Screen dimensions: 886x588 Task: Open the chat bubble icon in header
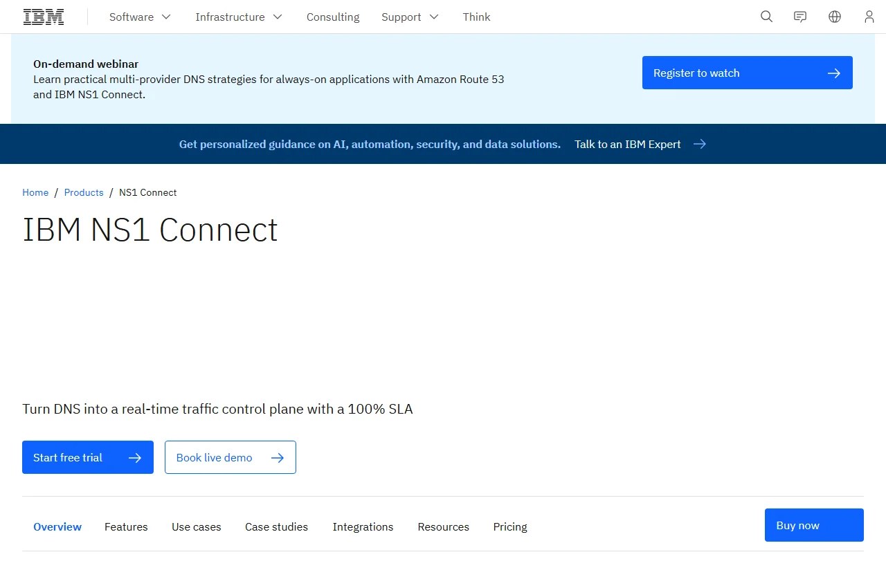pyautogui.click(x=800, y=17)
